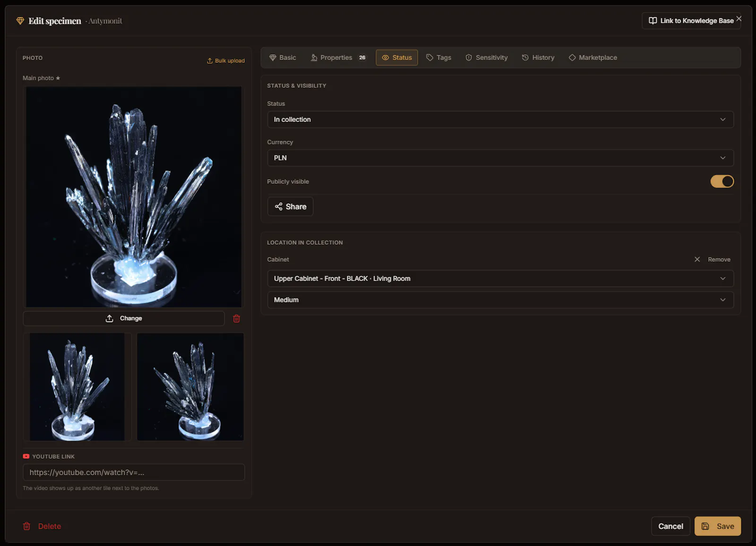756x546 pixels.
Task: Open the Sensitivity tab
Action: (487, 58)
